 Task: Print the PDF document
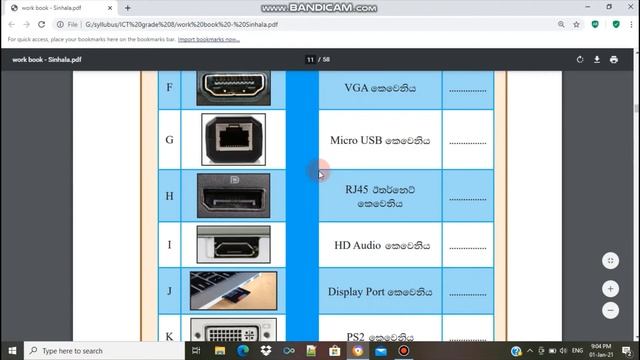point(613,60)
